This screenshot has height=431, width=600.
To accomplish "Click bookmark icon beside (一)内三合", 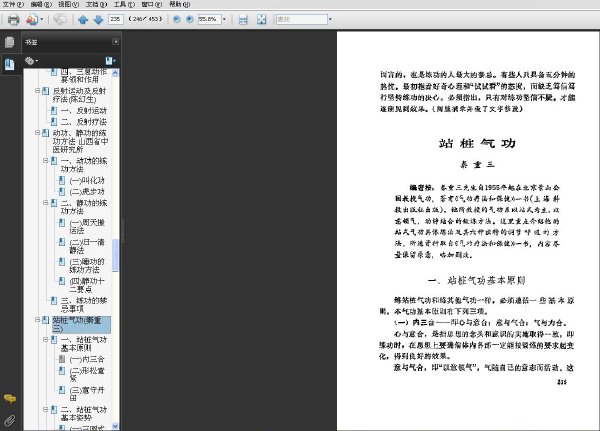I will pos(62,359).
